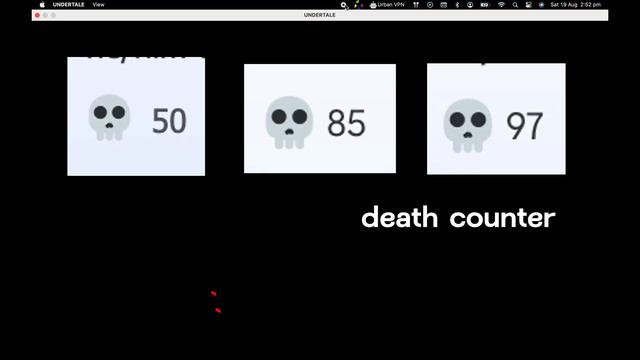
Task: Open the Wi-Fi status menu
Action: (501, 5)
